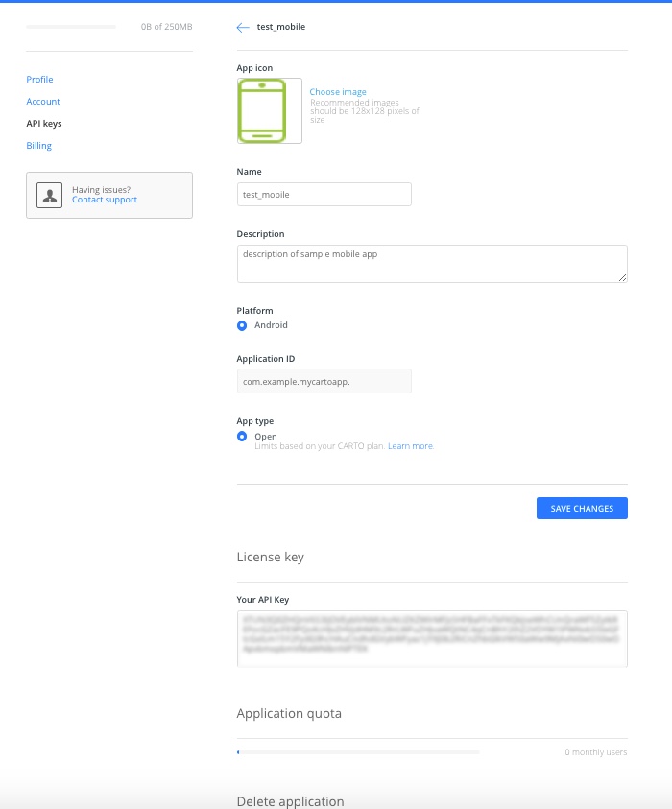This screenshot has height=809, width=672.
Task: Click the green mobile app icon preview
Action: (270, 110)
